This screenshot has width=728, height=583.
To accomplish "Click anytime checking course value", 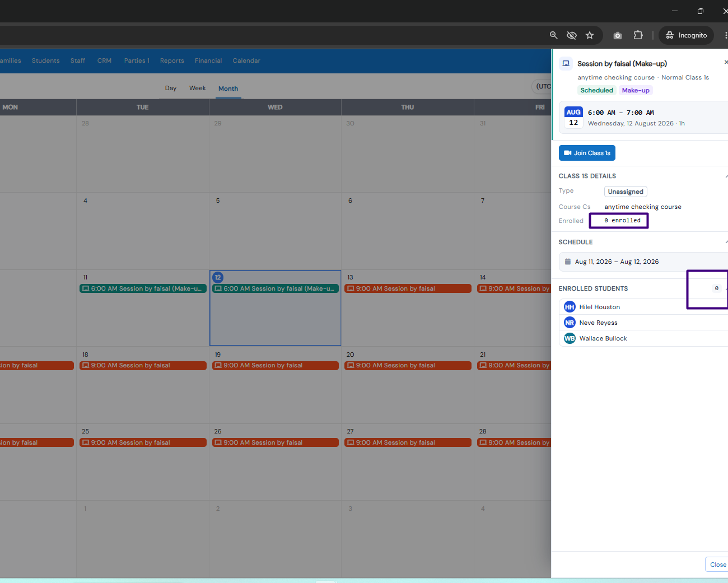I will point(643,207).
